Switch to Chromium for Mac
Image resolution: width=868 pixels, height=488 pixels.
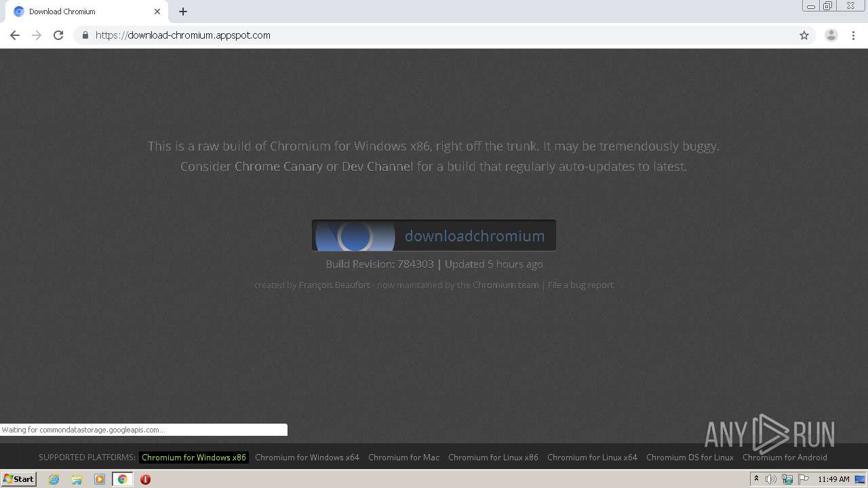403,457
